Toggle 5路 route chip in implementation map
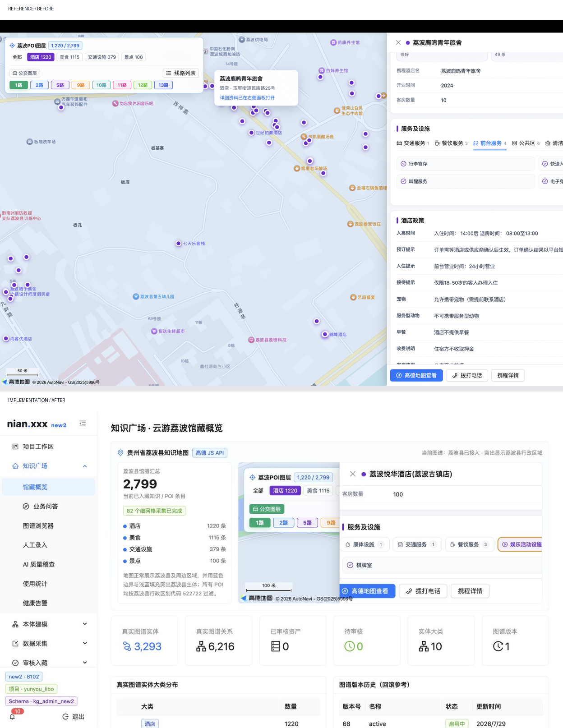 (307, 523)
